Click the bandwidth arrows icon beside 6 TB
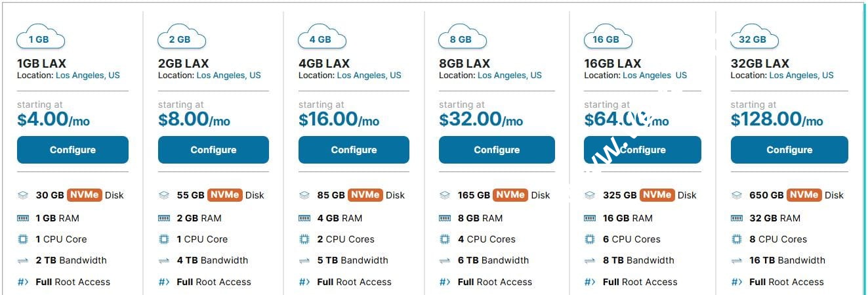The image size is (868, 295). [445, 261]
